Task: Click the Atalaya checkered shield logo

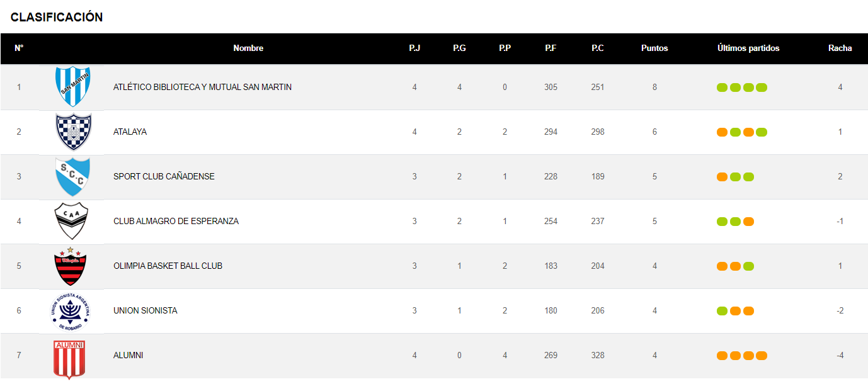Action: coord(74,132)
